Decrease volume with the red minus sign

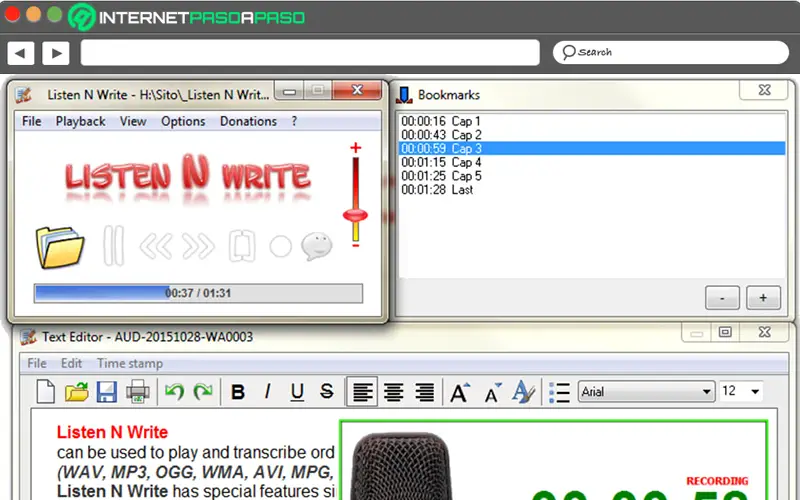tap(356, 246)
